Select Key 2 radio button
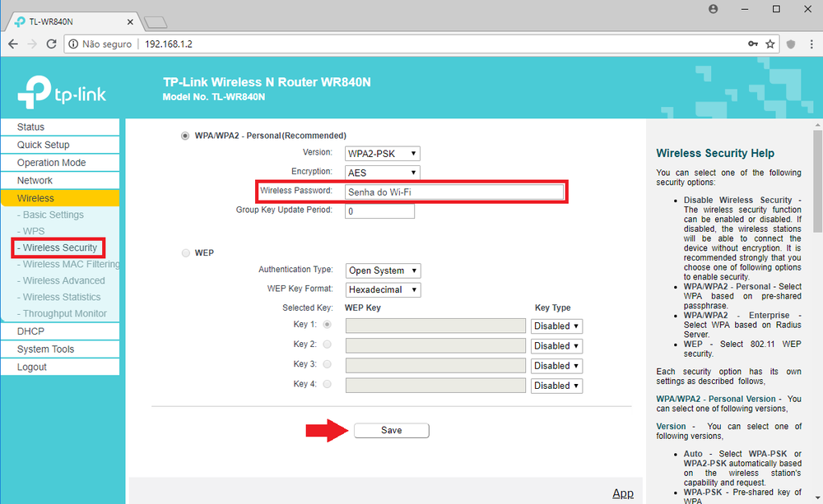The image size is (823, 504). click(327, 344)
